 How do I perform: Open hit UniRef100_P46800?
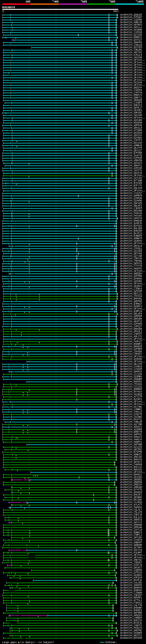coord(131,507)
